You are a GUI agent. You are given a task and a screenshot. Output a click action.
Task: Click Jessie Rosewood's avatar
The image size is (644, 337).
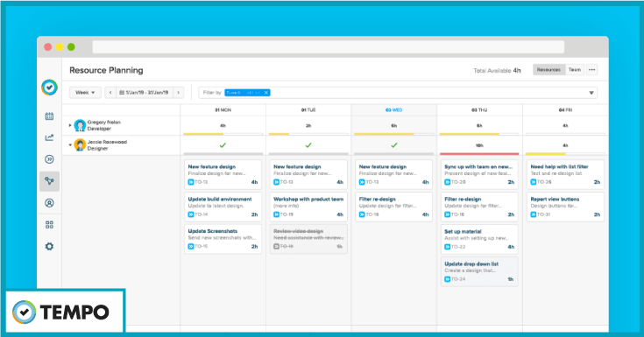tap(80, 145)
